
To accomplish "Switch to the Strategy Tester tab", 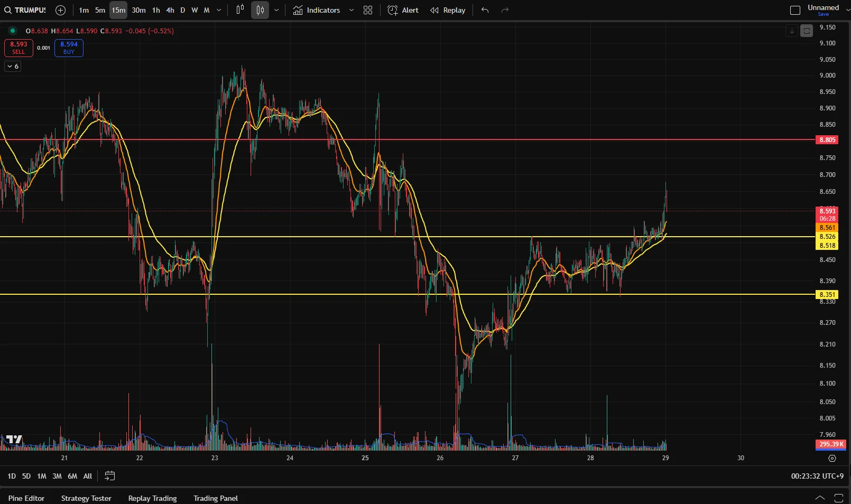I will [86, 498].
